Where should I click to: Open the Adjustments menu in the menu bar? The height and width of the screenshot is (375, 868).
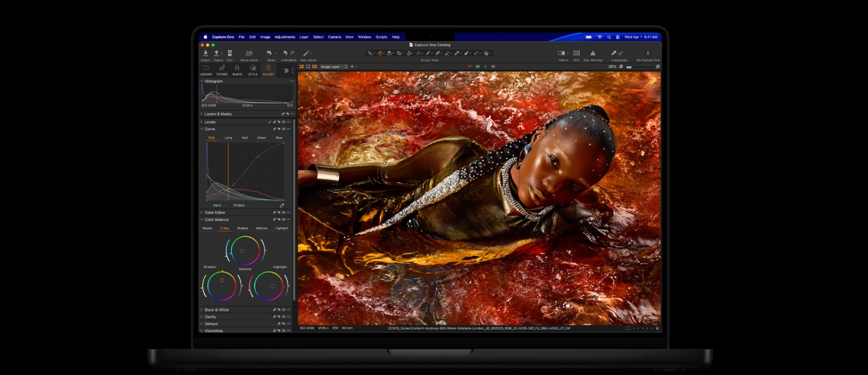pyautogui.click(x=285, y=37)
